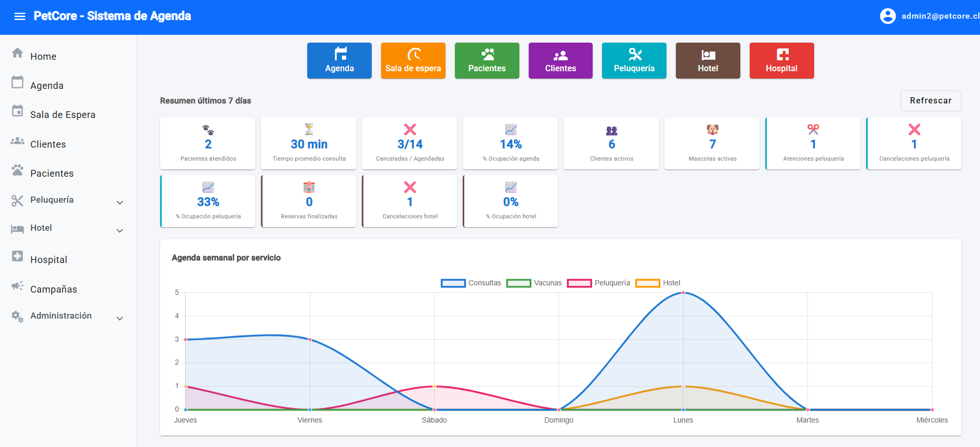The image size is (980, 447).
Task: Click the Pacientes paw icon in sidebar
Action: click(x=18, y=170)
